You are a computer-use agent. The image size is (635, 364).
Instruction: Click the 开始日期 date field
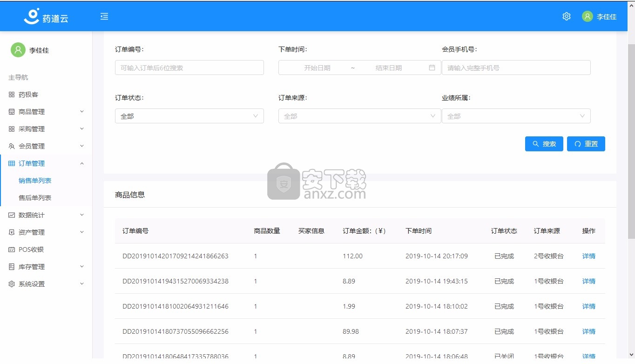(317, 67)
